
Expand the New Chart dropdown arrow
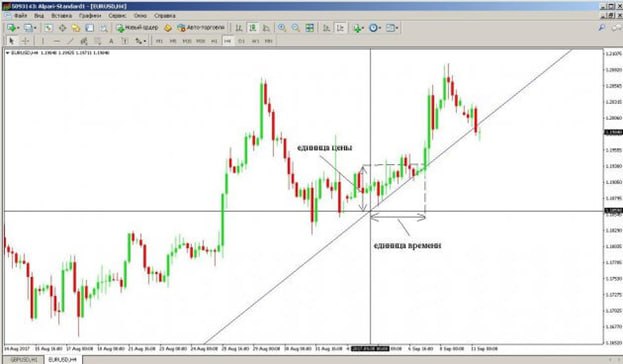pyautogui.click(x=18, y=28)
